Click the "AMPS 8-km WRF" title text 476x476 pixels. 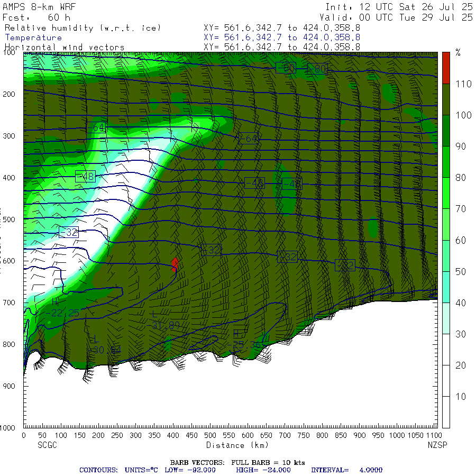pos(39,7)
